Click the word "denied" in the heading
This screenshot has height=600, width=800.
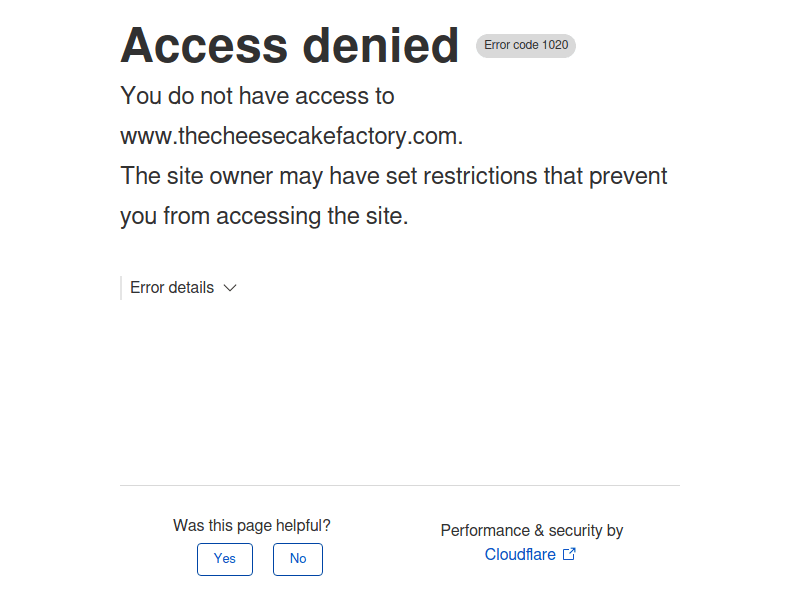tap(380, 46)
